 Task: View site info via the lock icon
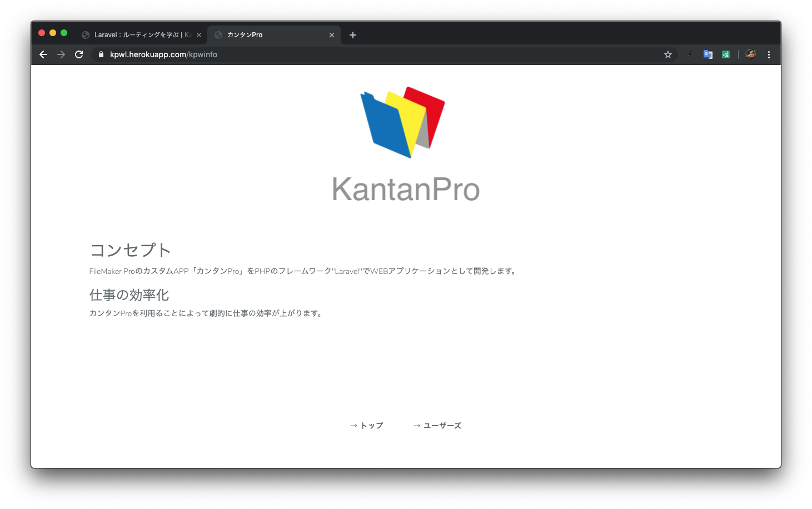101,54
